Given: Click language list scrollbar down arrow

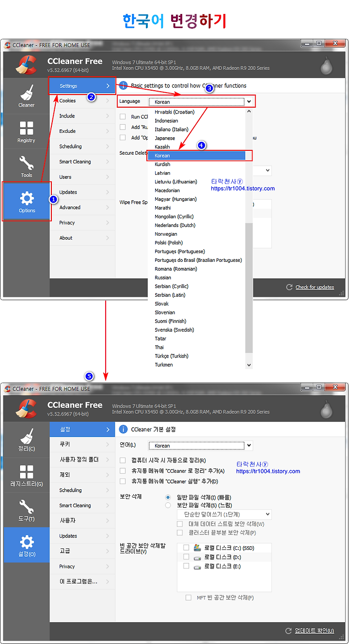Looking at the screenshot, I should click(x=249, y=365).
